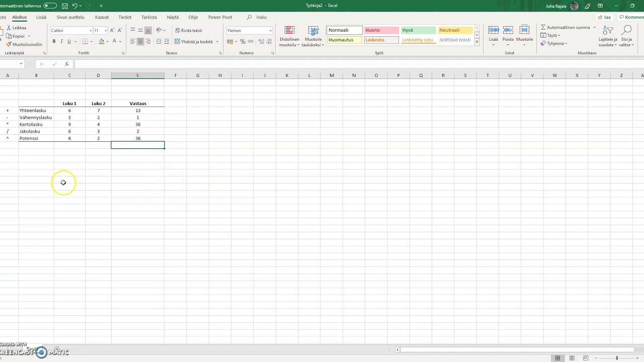Image resolution: width=644 pixels, height=362 pixels.
Task: Open the Kaavat ribbon tab
Action: tap(102, 17)
